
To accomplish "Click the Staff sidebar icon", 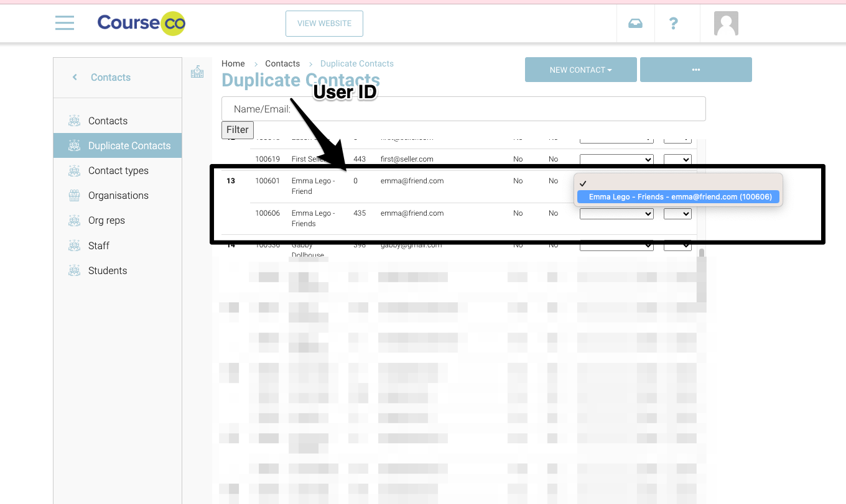I will [x=75, y=245].
